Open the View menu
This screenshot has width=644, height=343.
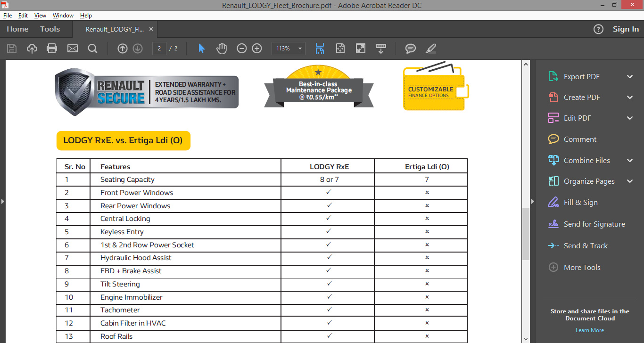coord(40,16)
